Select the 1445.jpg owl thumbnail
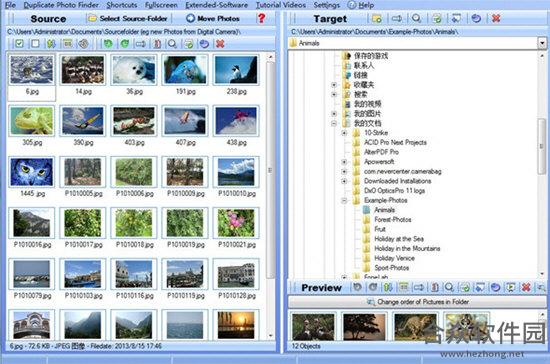Viewport: 550px width, 364px height. pos(32,172)
